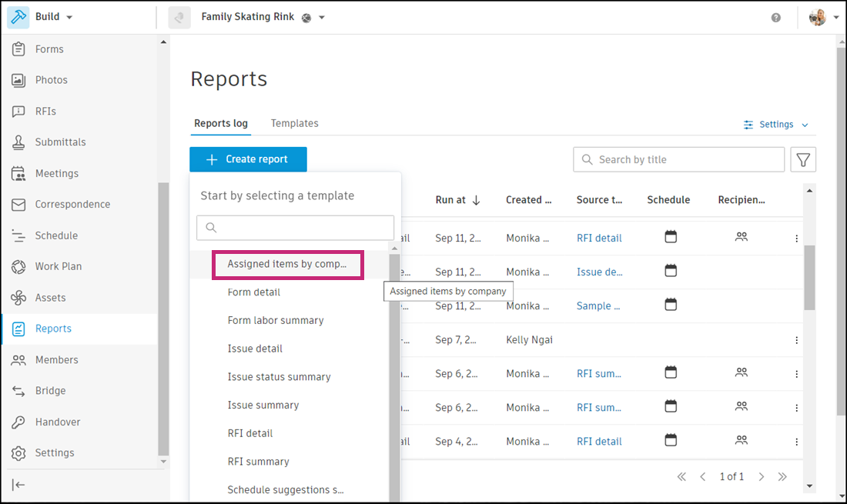Image resolution: width=847 pixels, height=504 pixels.
Task: Open the Bridge module
Action: click(x=50, y=391)
